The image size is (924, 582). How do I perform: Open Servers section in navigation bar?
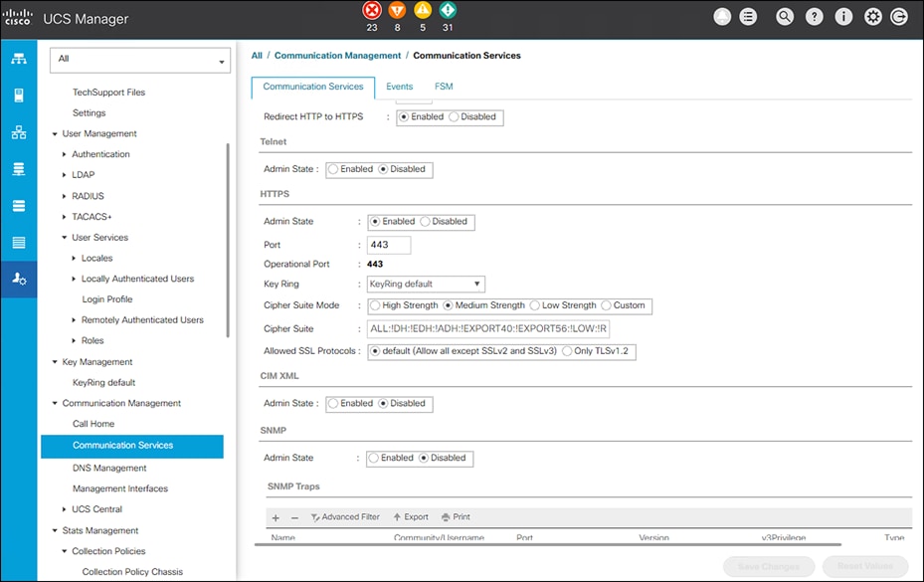point(19,96)
